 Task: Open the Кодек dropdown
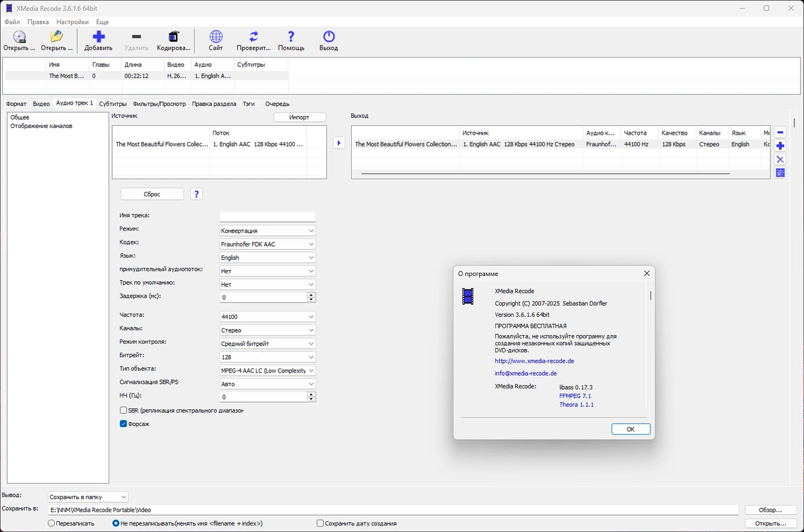click(x=267, y=244)
